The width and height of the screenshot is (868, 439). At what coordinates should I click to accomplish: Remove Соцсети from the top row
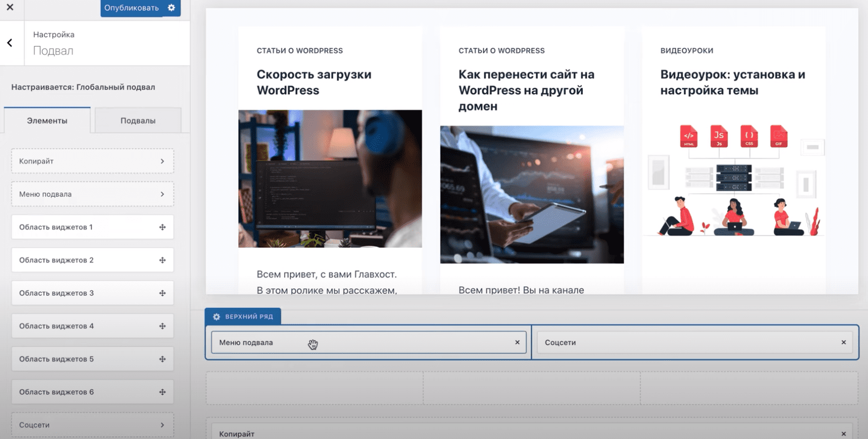pyautogui.click(x=843, y=342)
